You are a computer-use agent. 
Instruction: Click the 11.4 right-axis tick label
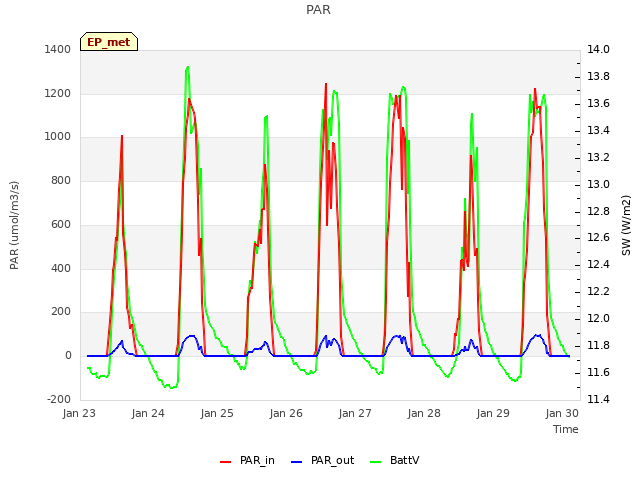point(598,399)
